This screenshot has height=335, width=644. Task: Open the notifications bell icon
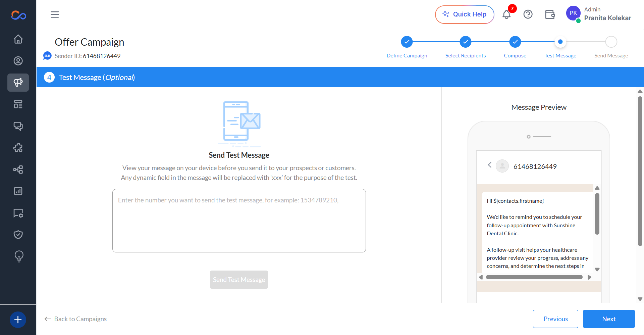click(x=506, y=14)
